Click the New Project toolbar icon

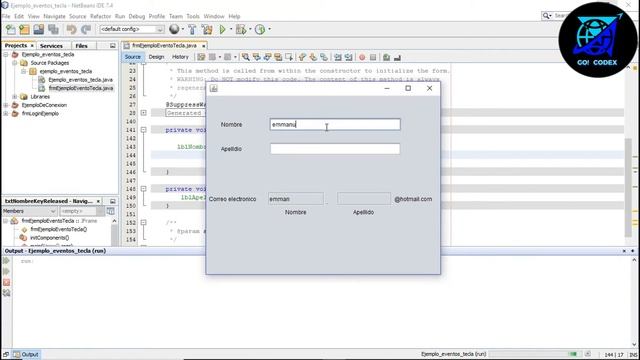click(x=24, y=29)
